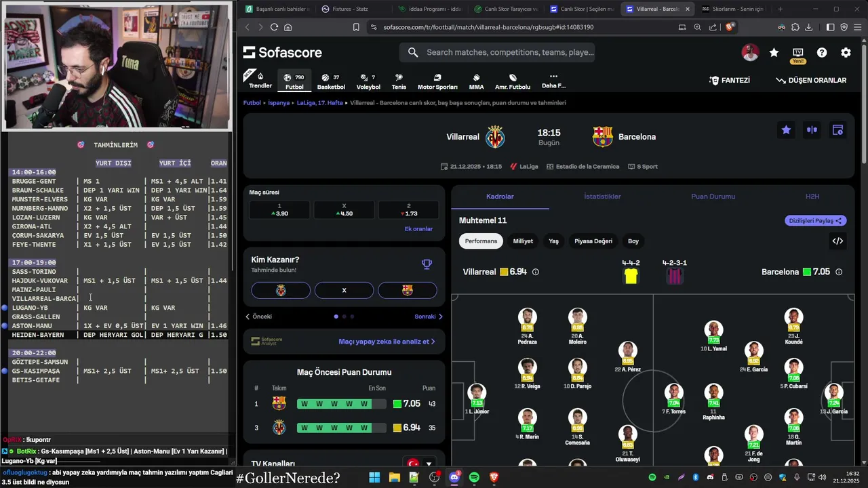Select the Piyasa Değeri filter chip
The height and width of the screenshot is (488, 868).
pyautogui.click(x=593, y=241)
